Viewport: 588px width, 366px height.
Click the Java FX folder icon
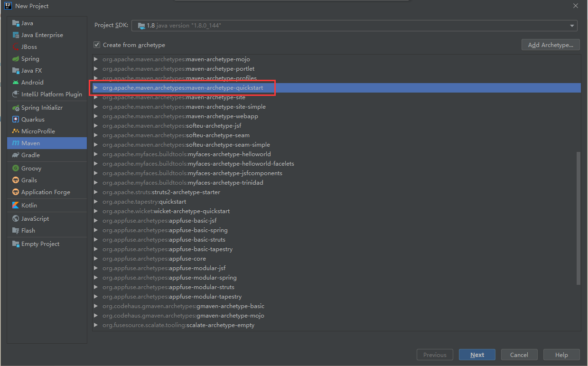(x=16, y=71)
